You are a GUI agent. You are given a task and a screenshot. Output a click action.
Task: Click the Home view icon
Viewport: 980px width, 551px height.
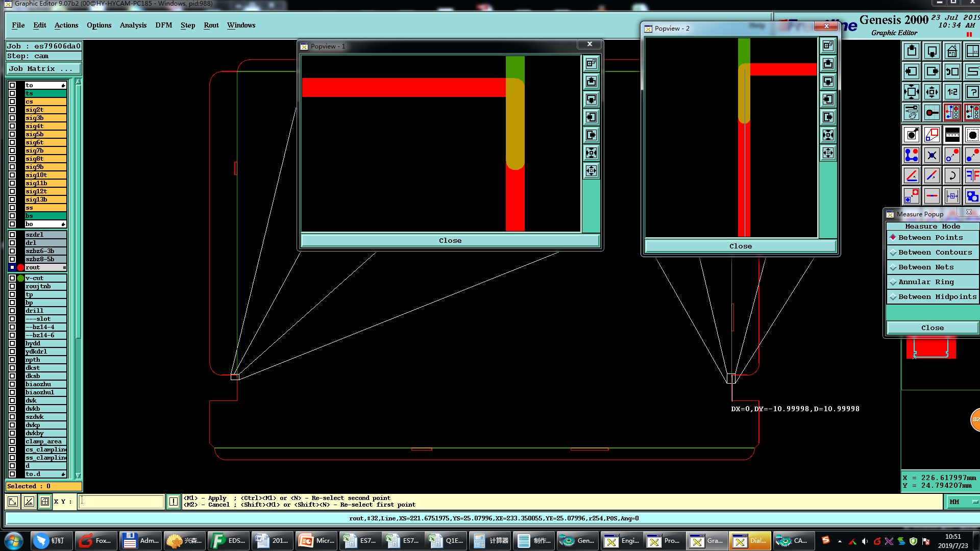[952, 51]
